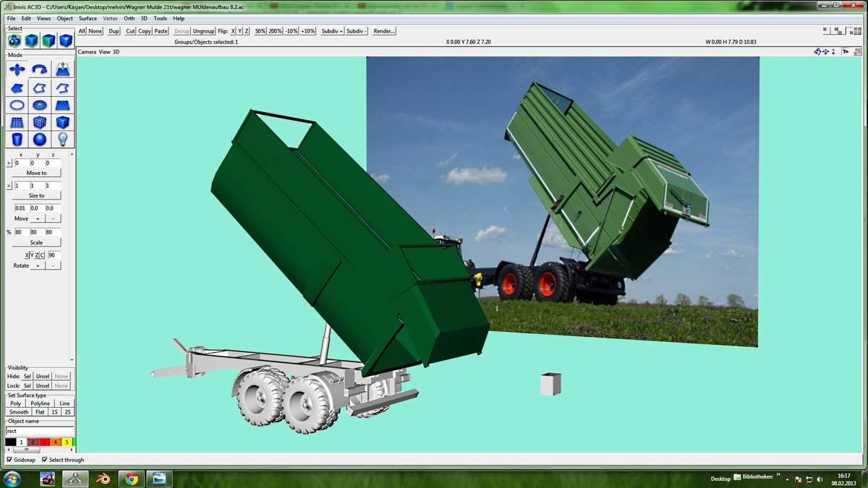Toggle the Gridsnap checkbox

coord(9,460)
